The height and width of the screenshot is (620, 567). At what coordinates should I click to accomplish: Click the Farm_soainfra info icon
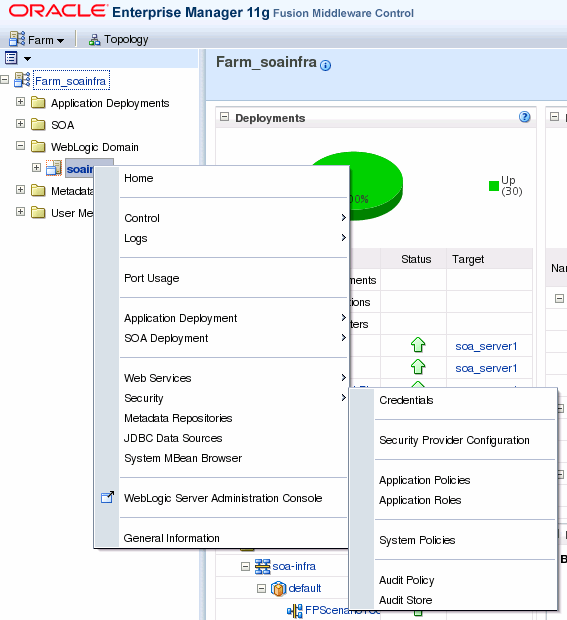point(325,66)
